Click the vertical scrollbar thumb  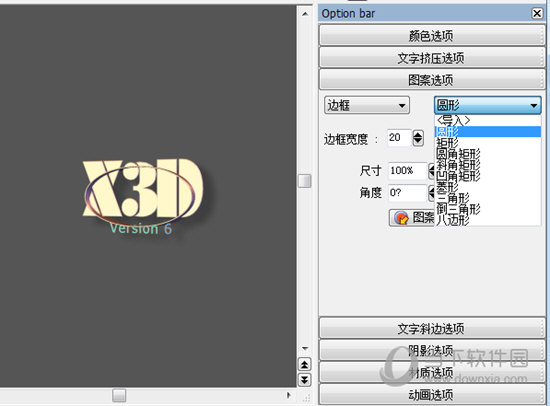(305, 181)
